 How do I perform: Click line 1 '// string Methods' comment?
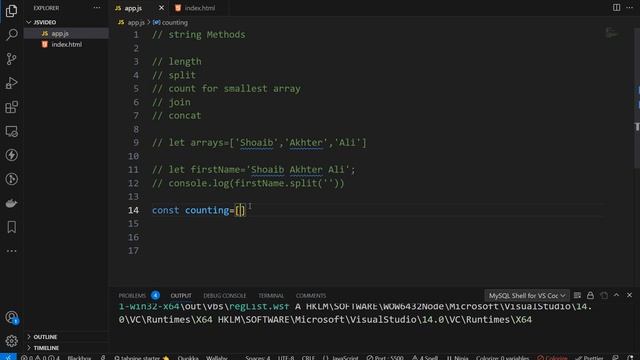[x=199, y=35]
